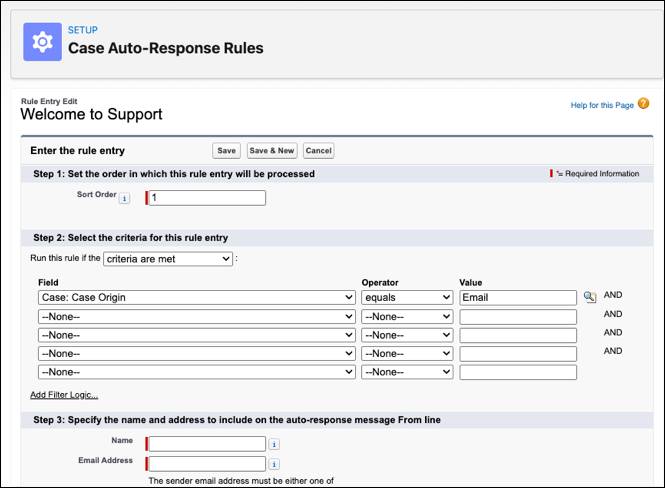The image size is (665, 488).
Task: Click the 'Welcome to Support' rule heading
Action: click(91, 114)
